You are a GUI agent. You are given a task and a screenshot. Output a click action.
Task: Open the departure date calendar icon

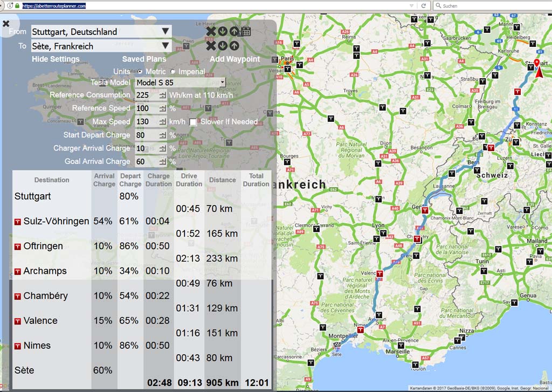pos(245,31)
